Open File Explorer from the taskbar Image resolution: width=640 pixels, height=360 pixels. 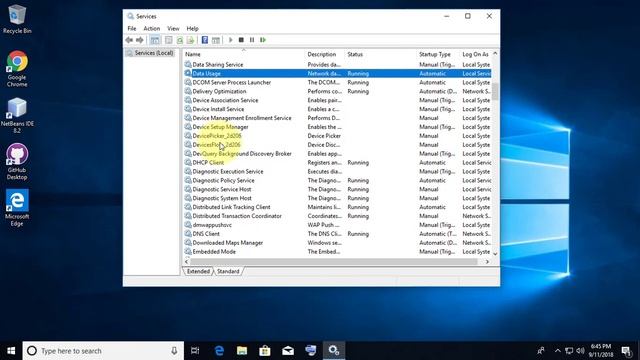242,351
